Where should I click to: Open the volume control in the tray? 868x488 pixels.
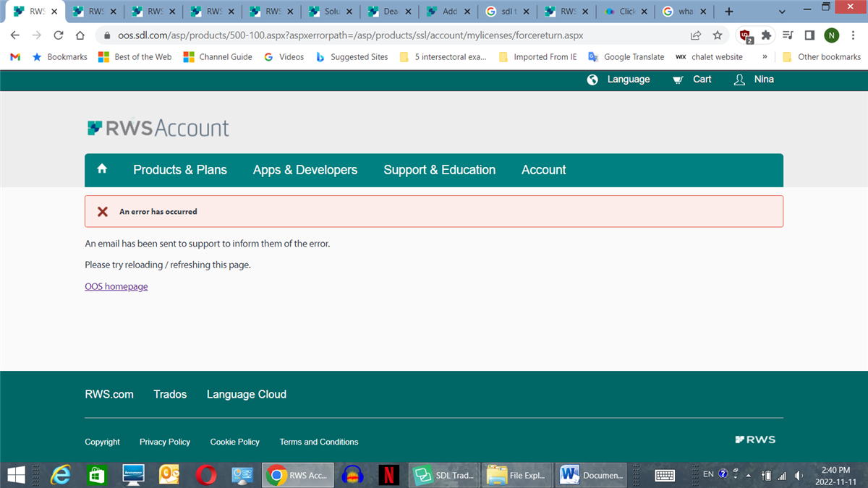[x=798, y=475]
